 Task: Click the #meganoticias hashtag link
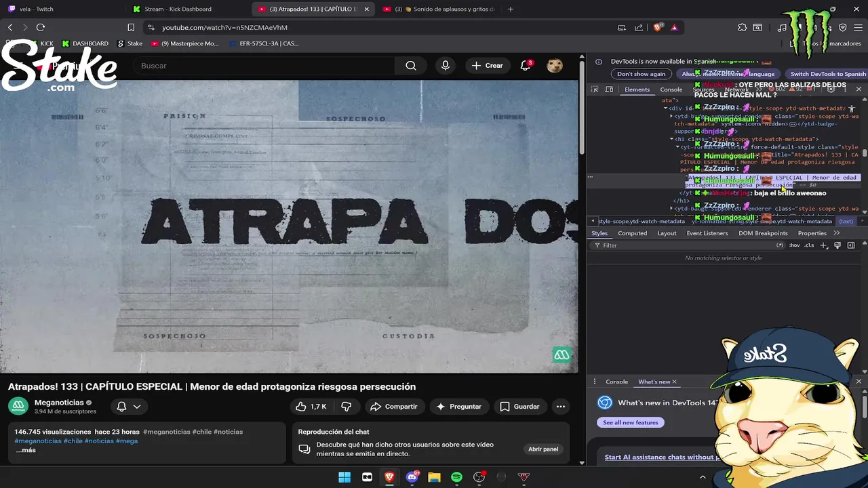click(x=167, y=432)
